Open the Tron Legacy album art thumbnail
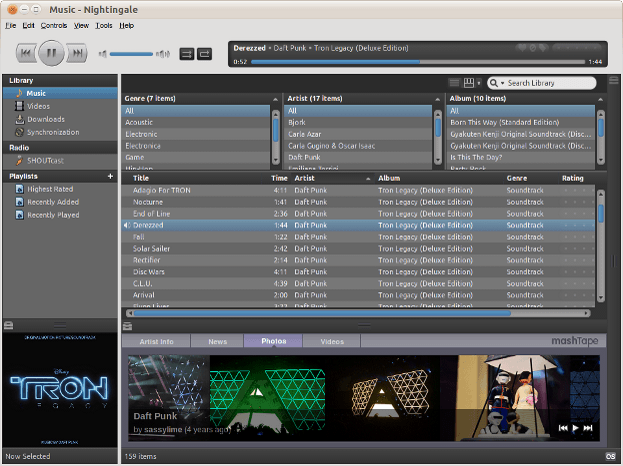 click(60, 390)
